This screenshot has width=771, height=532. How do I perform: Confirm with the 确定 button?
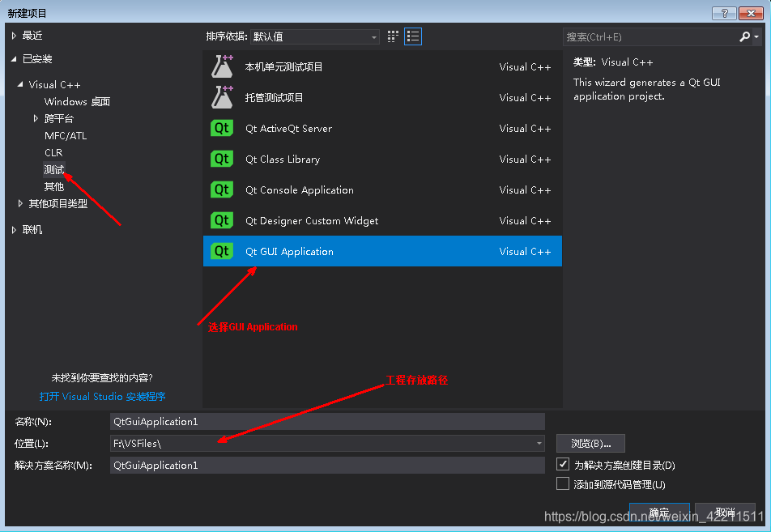pyautogui.click(x=659, y=513)
